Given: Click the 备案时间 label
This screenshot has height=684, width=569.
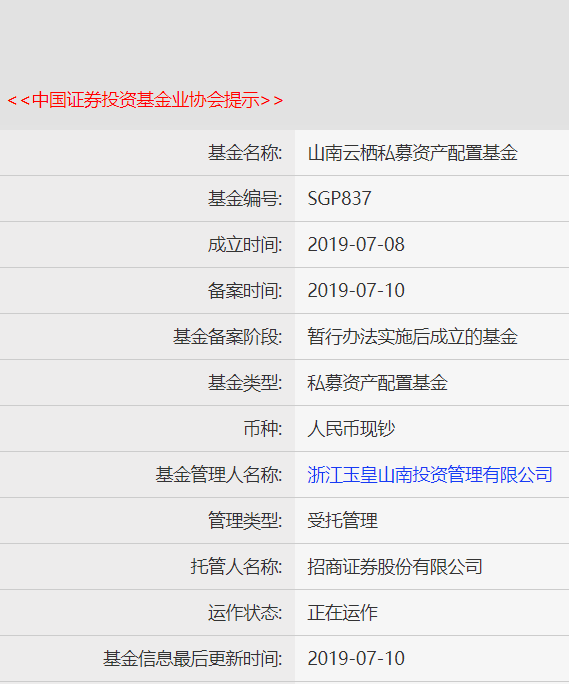Looking at the screenshot, I should 245,291.
